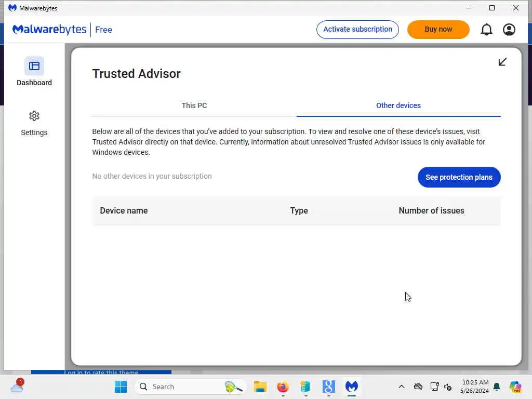
Task: Switch to This PC tab
Action: point(194,105)
